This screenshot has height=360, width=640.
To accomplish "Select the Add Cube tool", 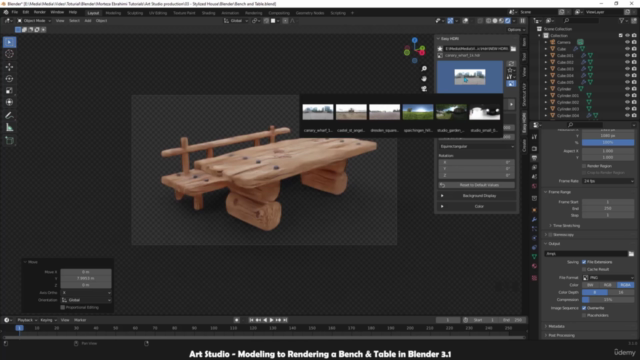I will [9, 141].
